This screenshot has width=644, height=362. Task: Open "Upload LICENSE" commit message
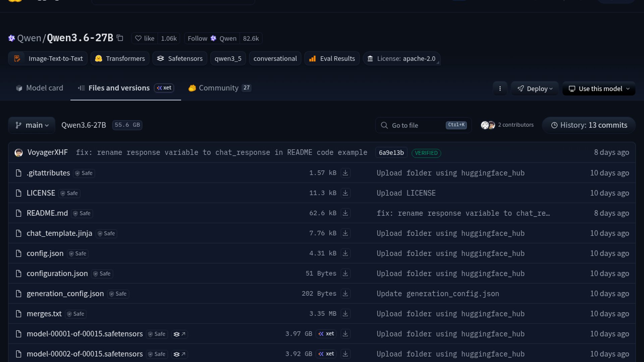[406, 193]
